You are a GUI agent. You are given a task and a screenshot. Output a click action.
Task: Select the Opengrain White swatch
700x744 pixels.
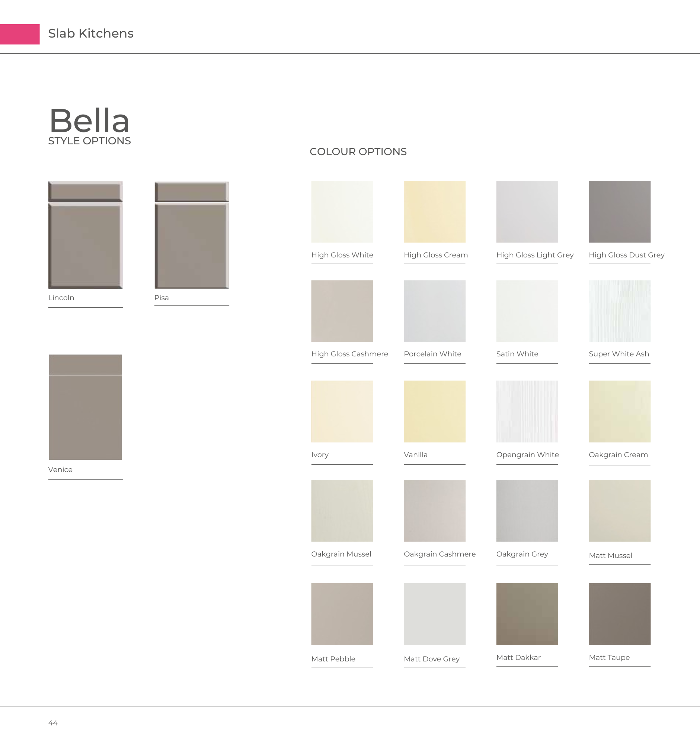click(527, 411)
